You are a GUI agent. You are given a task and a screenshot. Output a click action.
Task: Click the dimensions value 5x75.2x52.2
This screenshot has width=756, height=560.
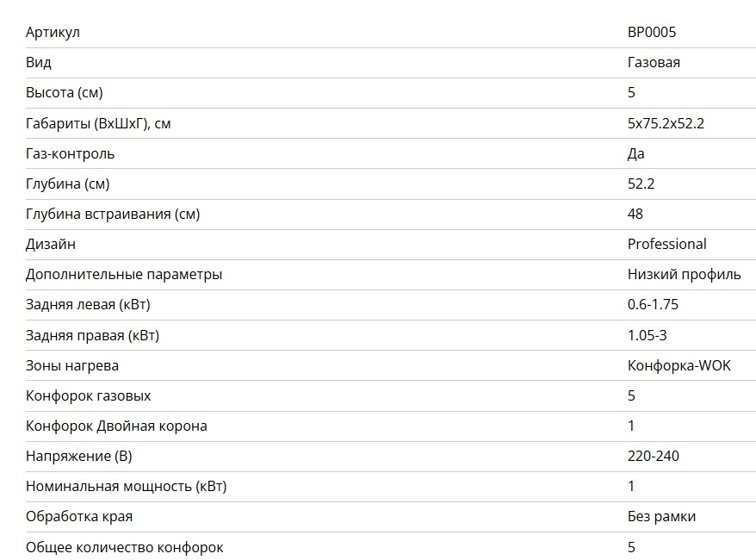tap(666, 123)
